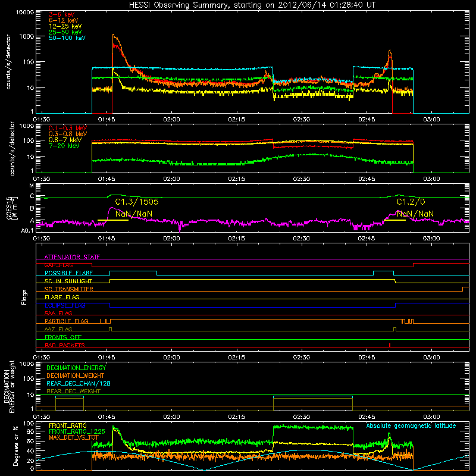Click the DECIMATION_WEIGHT legend label
The image size is (476, 476).
pos(76,375)
